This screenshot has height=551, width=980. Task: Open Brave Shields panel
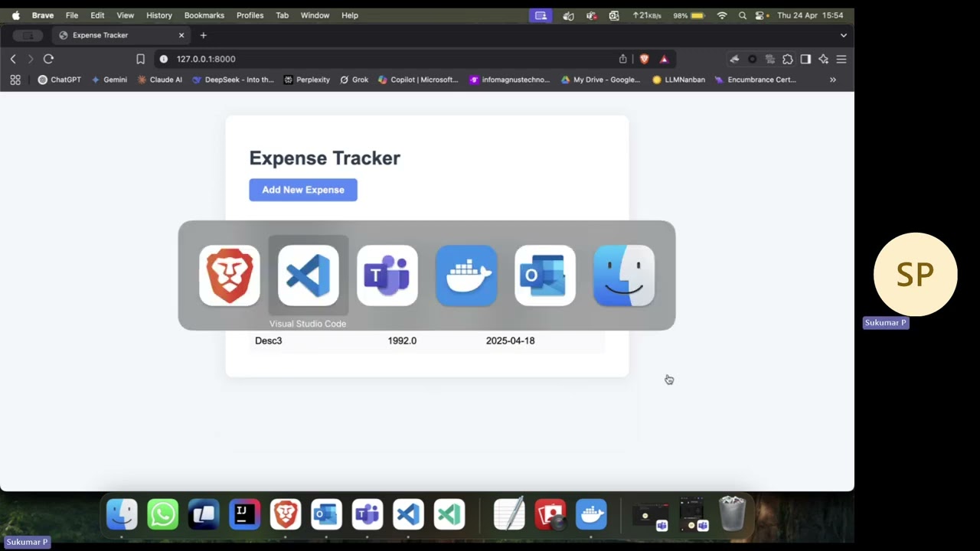click(644, 59)
